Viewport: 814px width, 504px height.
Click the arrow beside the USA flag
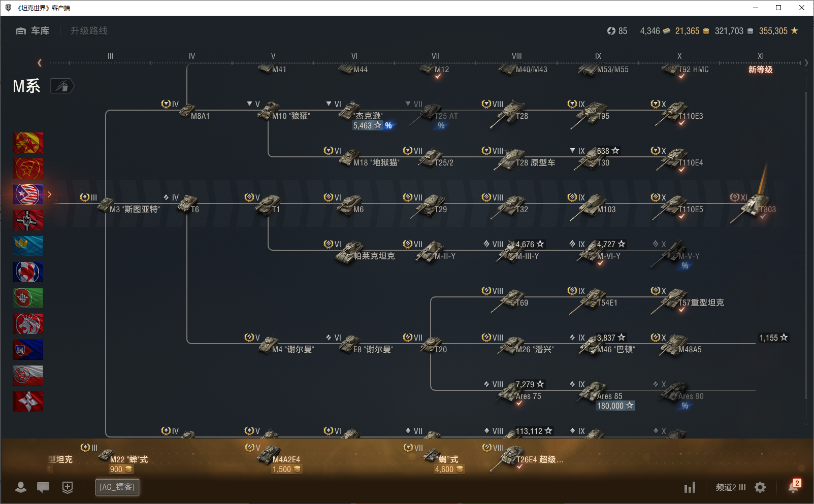tap(49, 194)
